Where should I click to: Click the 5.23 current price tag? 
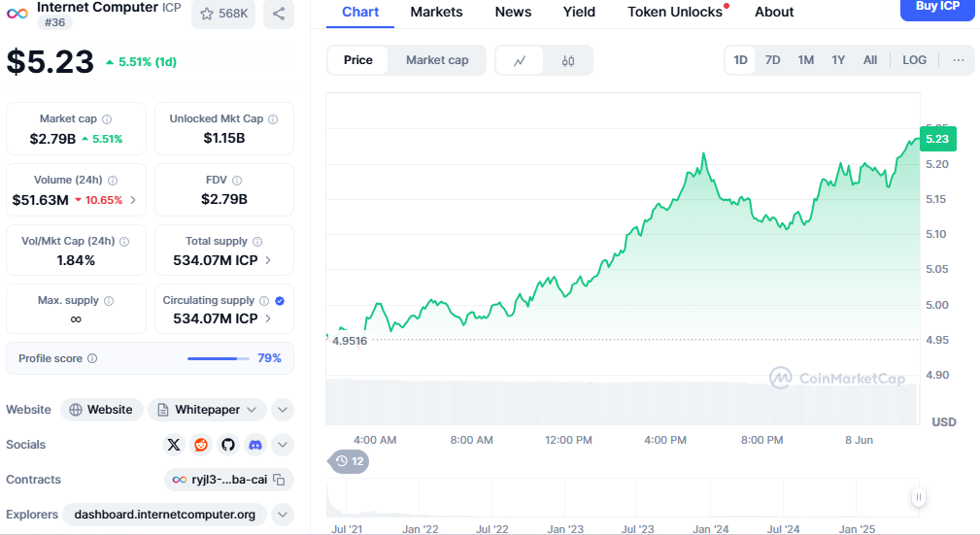pos(937,139)
